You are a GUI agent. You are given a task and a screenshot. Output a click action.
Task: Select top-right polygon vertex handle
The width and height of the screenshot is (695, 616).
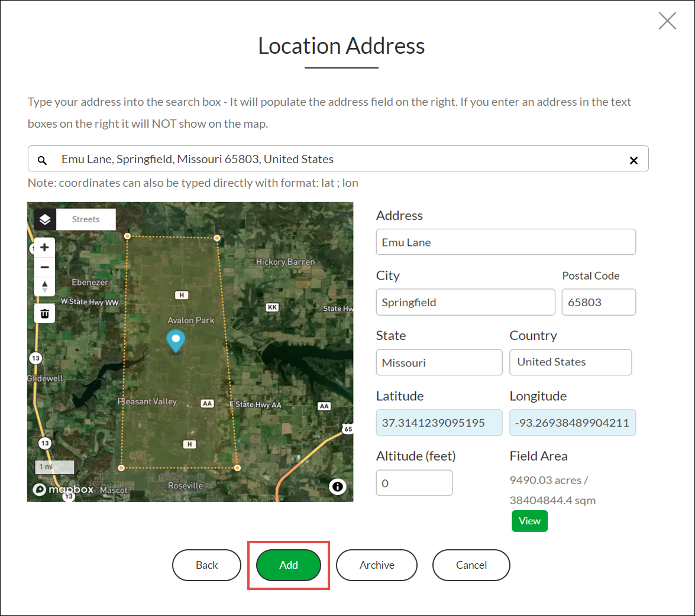coord(216,238)
